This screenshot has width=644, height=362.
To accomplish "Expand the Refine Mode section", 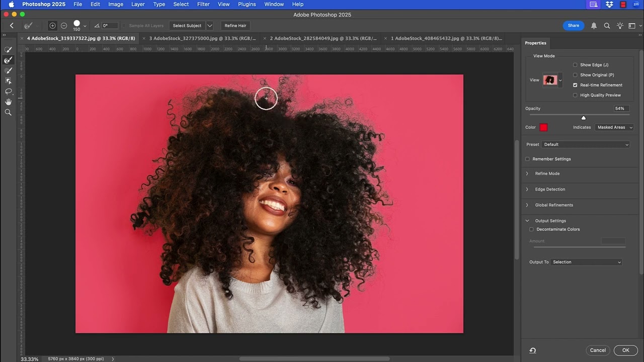I will (x=527, y=173).
